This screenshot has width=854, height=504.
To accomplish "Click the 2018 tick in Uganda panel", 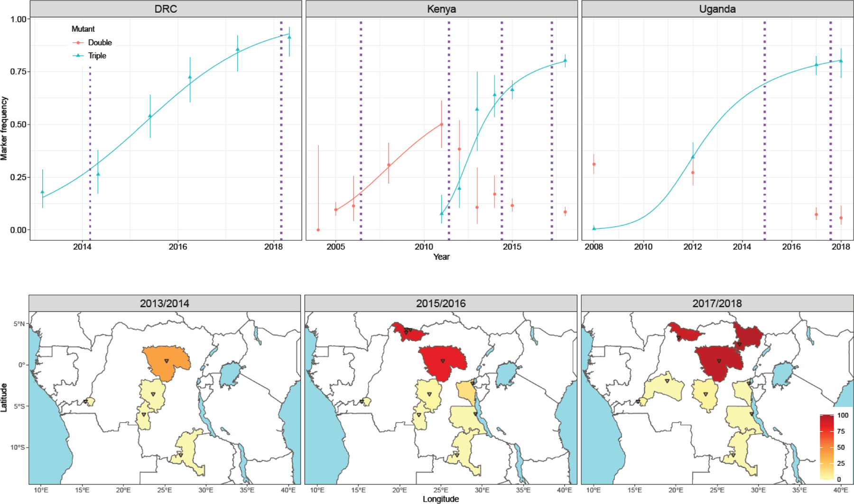I will pyautogui.click(x=841, y=247).
